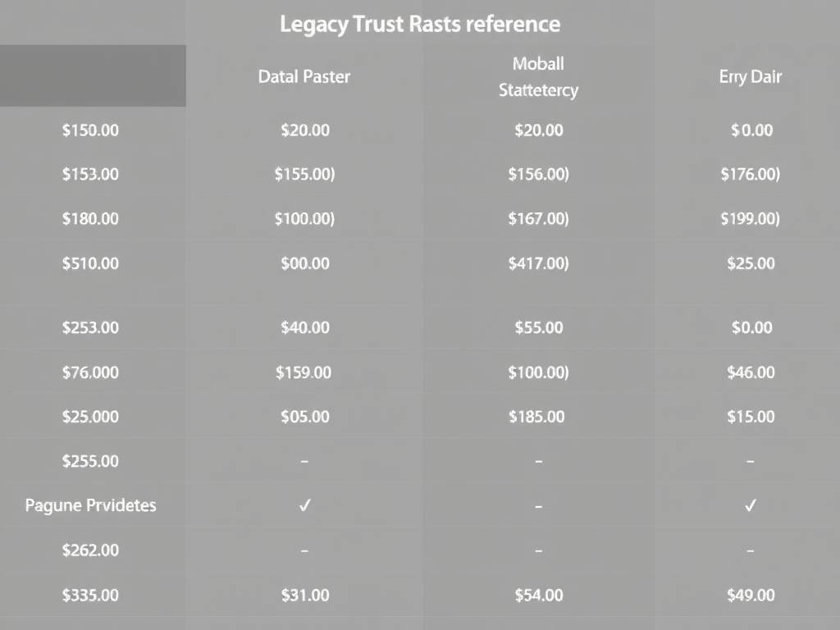Click the Legacy Trust Rasts reference title

point(420,24)
